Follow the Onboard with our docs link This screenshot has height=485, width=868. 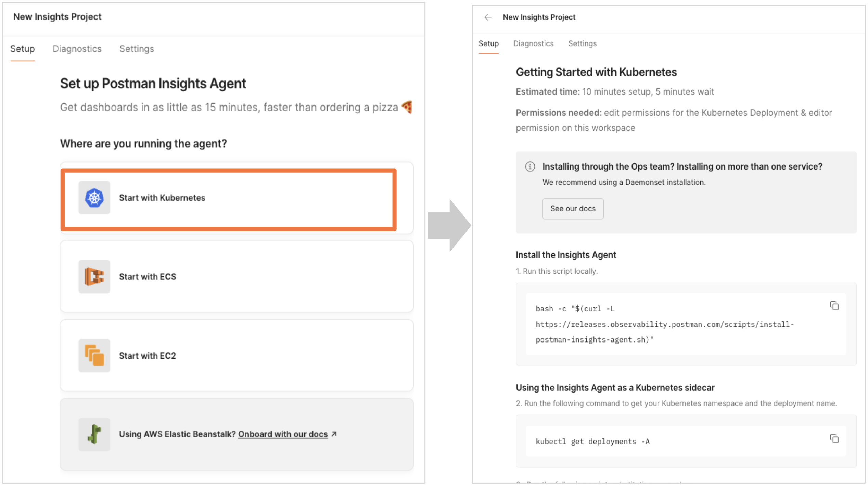click(x=283, y=434)
